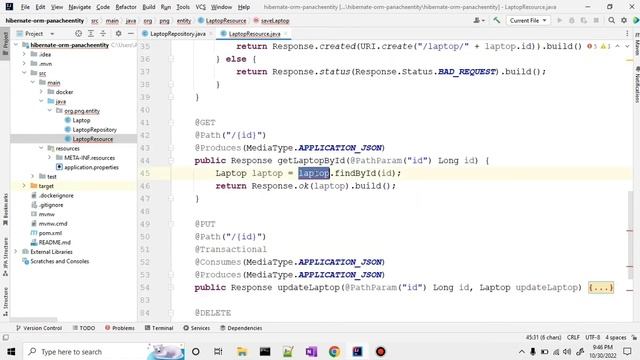Image resolution: width=640 pixels, height=360 pixels.
Task: Open Chrome from taskbar
Action: 334,351
